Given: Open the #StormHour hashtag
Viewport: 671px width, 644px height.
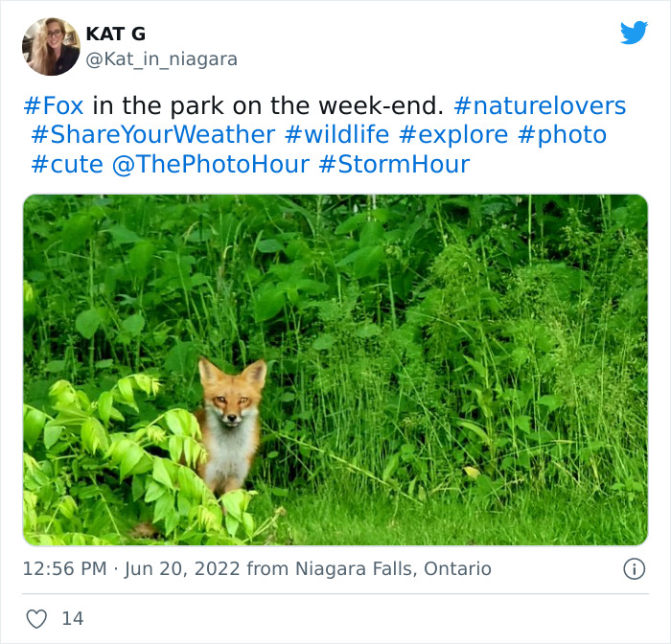Looking at the screenshot, I should point(394,164).
